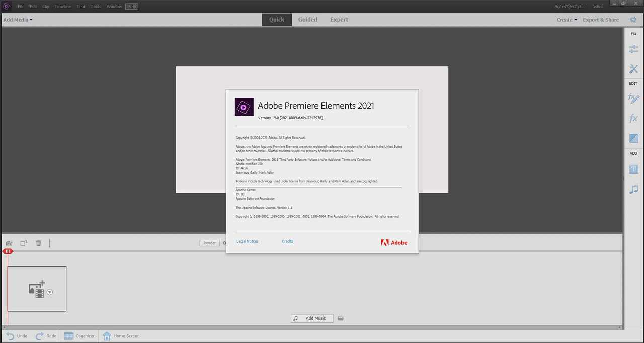
Task: Click the timeline horizontal scrollbar left arrow
Action: (4, 327)
